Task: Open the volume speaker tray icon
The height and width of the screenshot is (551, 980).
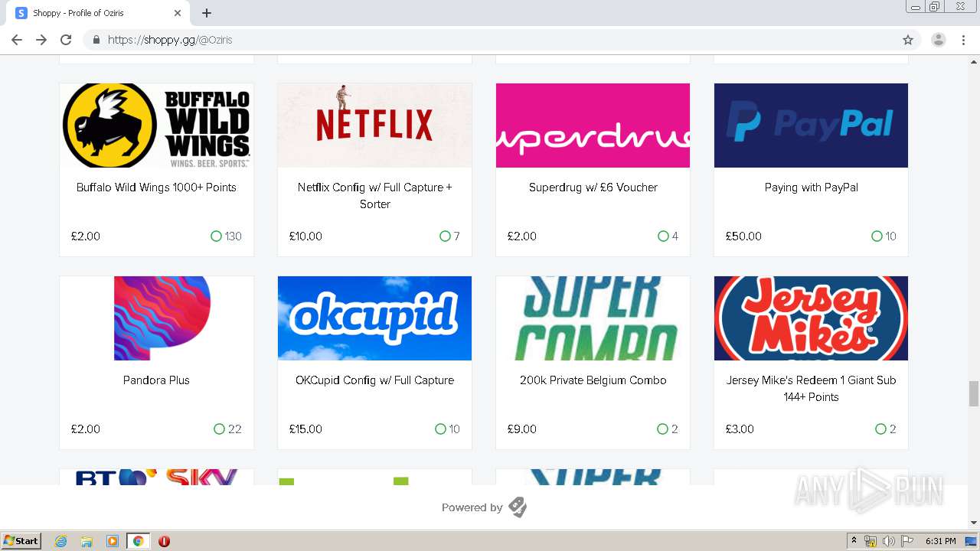Action: 889,541
